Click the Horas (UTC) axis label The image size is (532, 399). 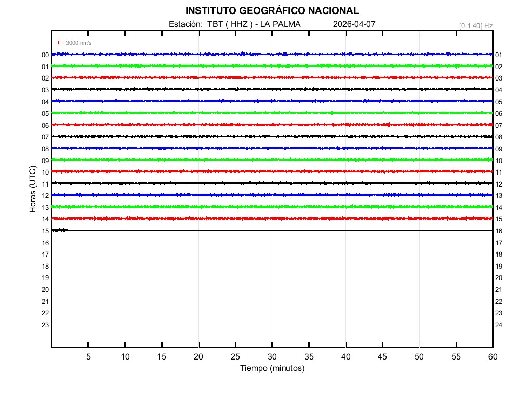tap(33, 190)
